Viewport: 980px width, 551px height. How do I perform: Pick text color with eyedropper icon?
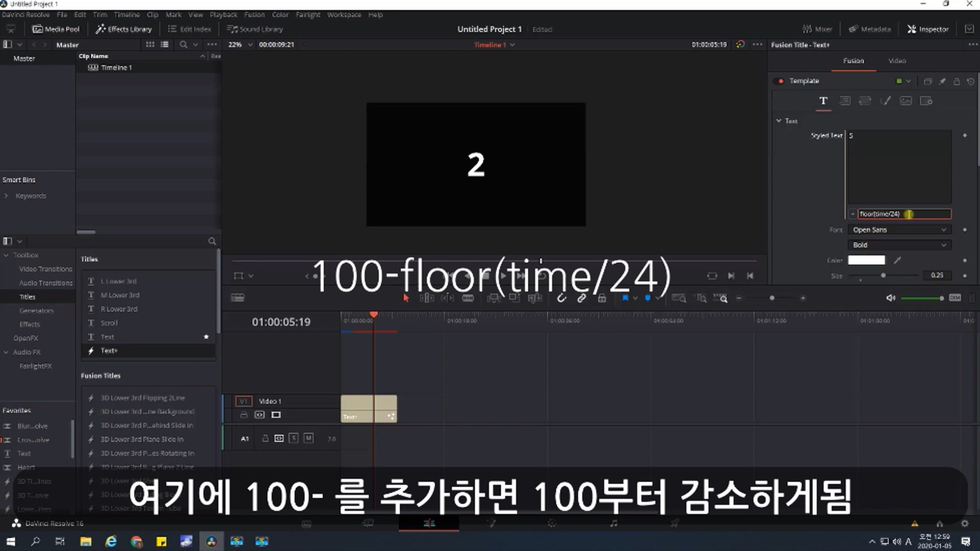(897, 260)
